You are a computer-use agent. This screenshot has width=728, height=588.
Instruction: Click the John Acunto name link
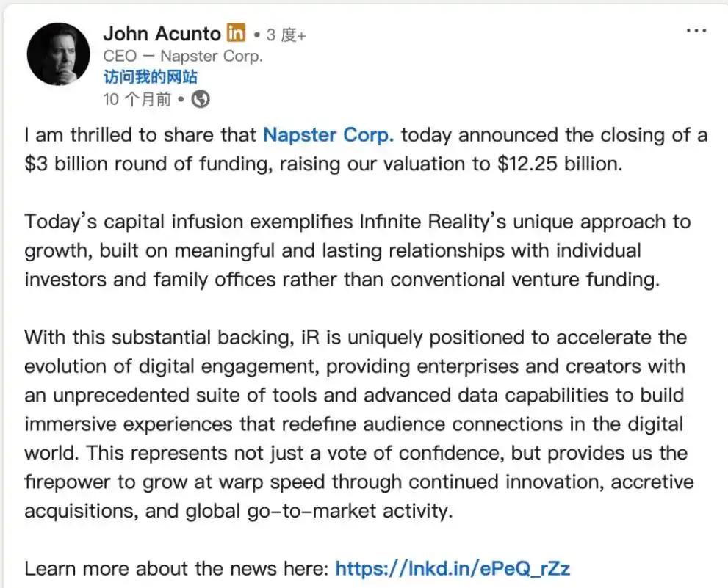click(x=162, y=33)
